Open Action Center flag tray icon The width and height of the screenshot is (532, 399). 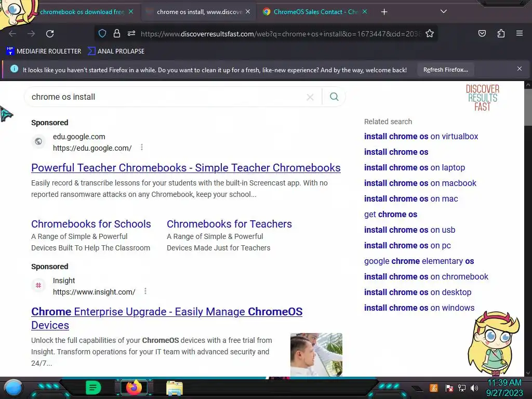point(449,388)
